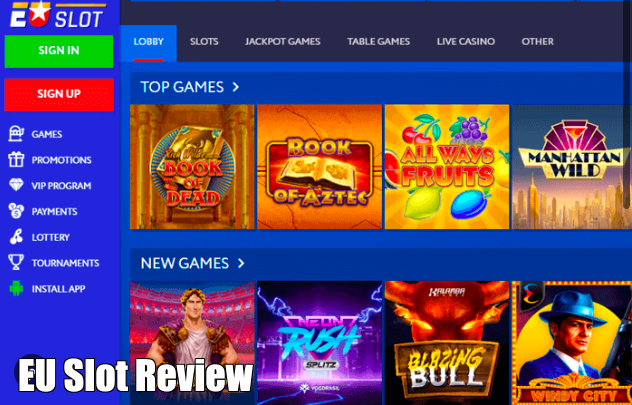Click the red Sign Up button
The width and height of the screenshot is (632, 405).
point(59,94)
